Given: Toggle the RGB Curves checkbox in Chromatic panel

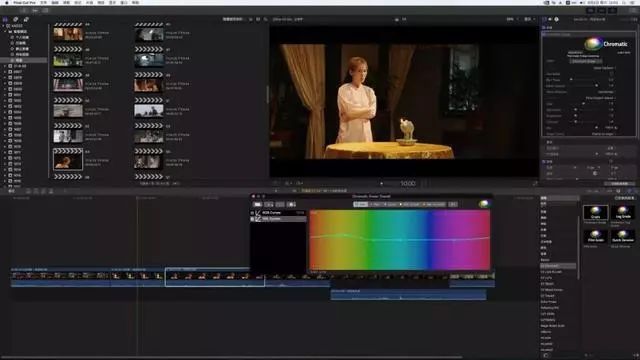Looking at the screenshot, I should [x=252, y=213].
